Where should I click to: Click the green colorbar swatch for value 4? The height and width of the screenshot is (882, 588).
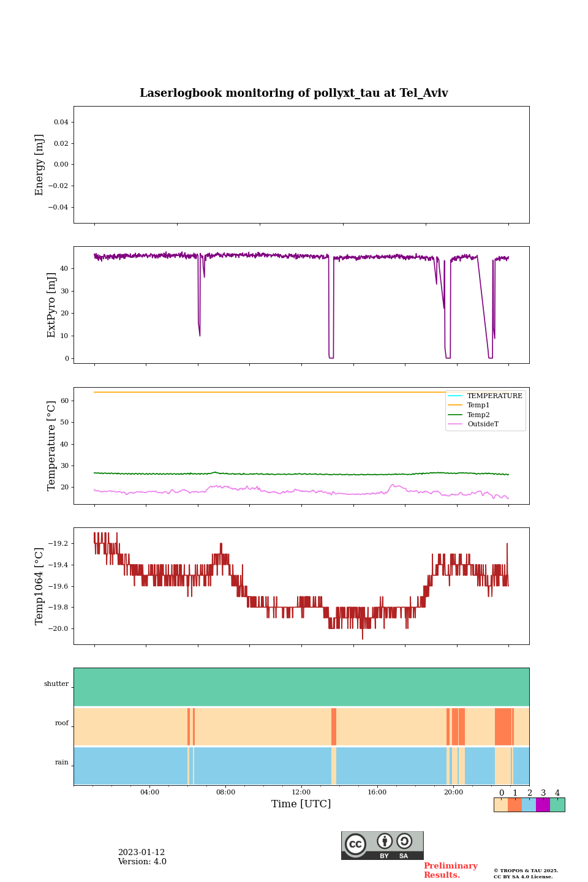557,805
